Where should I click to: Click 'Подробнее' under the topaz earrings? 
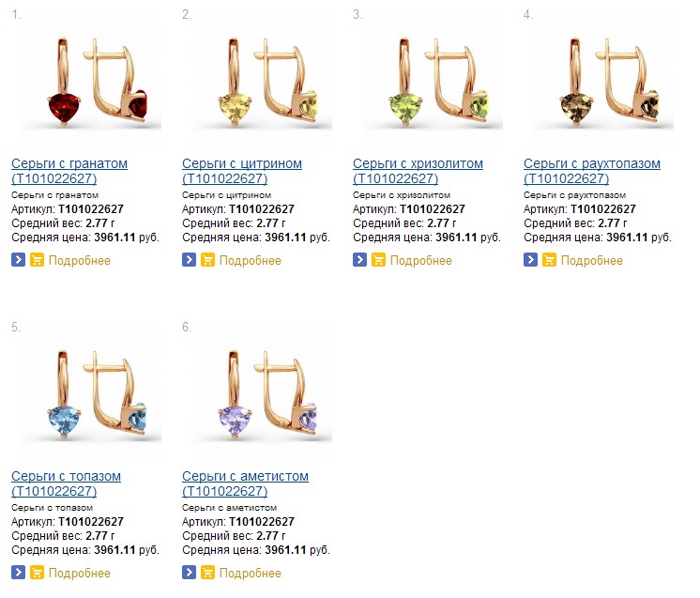(x=80, y=573)
